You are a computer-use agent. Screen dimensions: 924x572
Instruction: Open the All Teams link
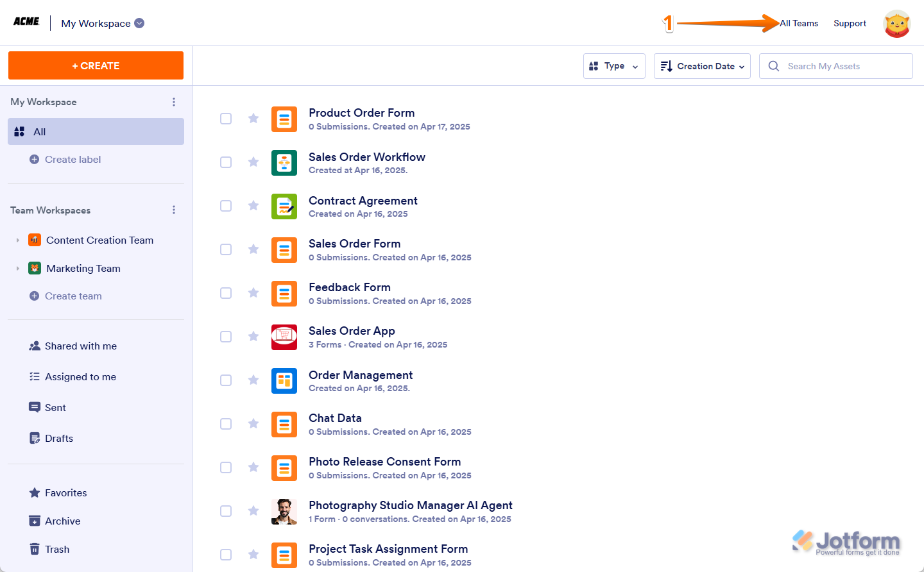(x=799, y=24)
